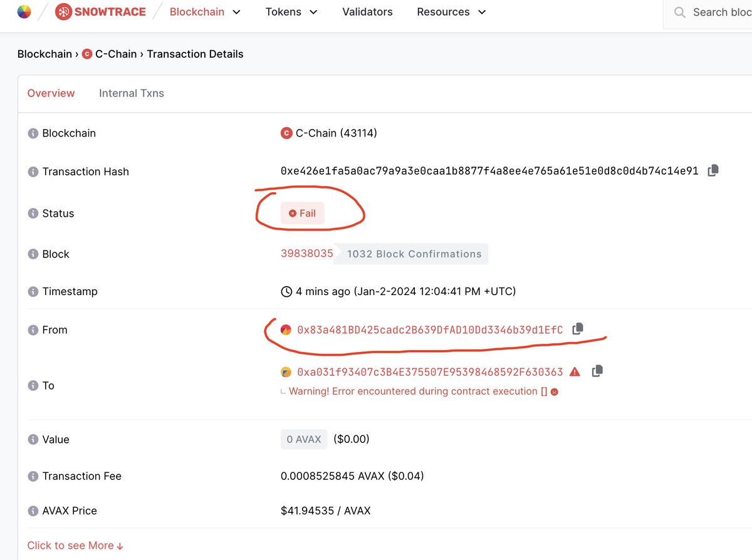Open From address 0x83a481BD...1EfC
This screenshot has width=752, height=560.
(430, 329)
